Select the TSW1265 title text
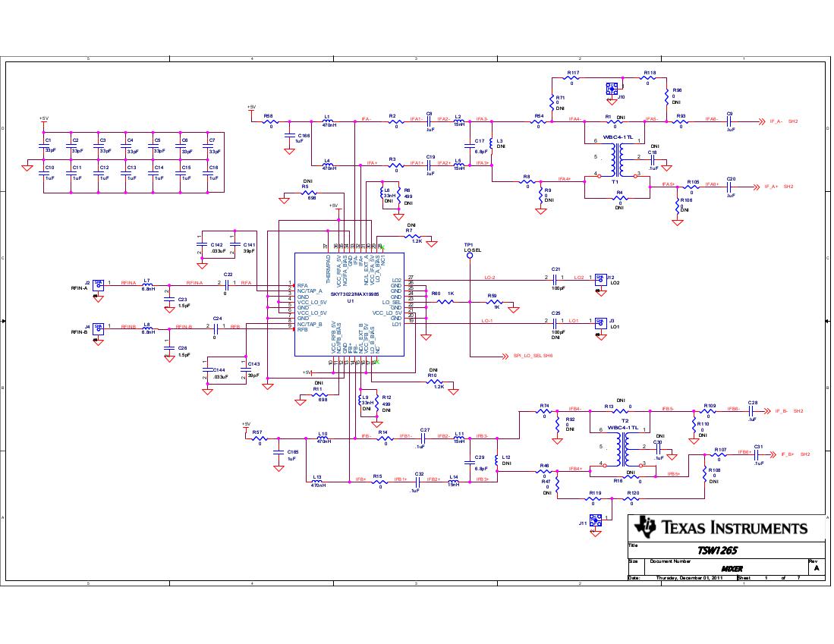 (x=718, y=551)
